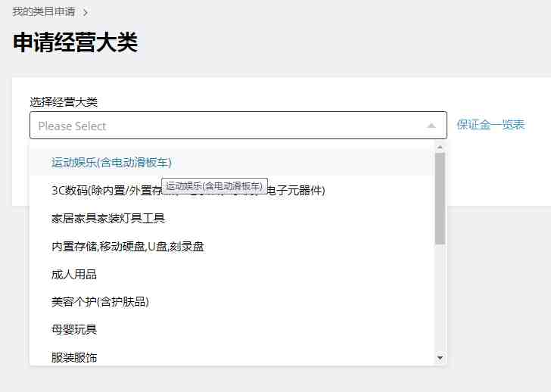Choose the 服装服饰 option

point(232,357)
